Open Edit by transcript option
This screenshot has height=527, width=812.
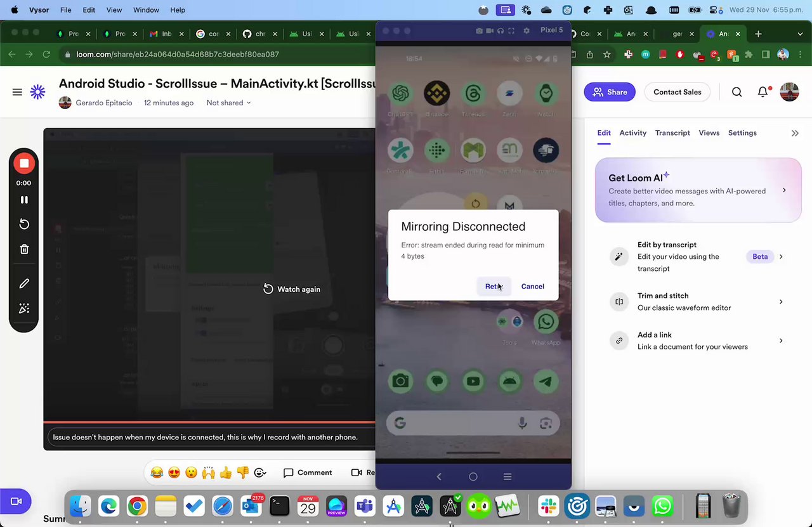[x=698, y=256]
